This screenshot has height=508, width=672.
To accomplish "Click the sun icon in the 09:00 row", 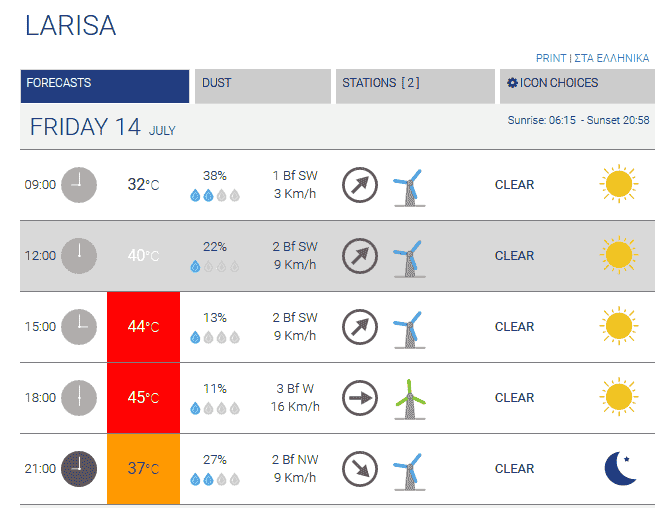I will [618, 184].
